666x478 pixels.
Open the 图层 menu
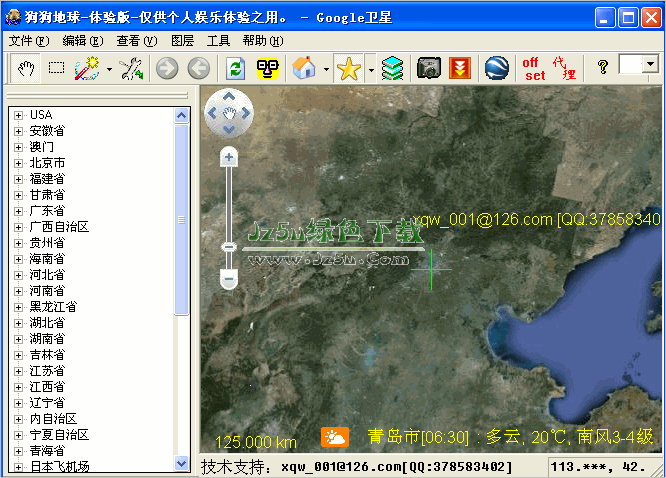tap(182, 41)
